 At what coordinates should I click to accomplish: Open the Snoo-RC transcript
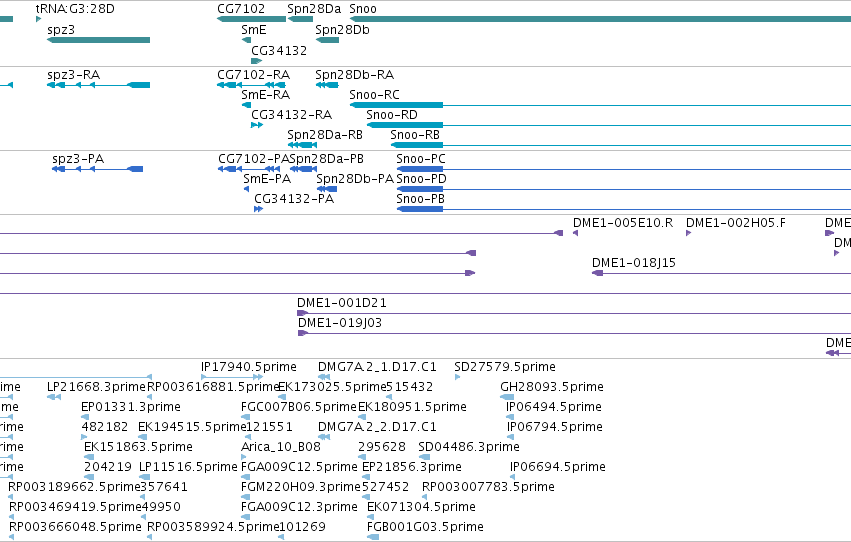600,105
